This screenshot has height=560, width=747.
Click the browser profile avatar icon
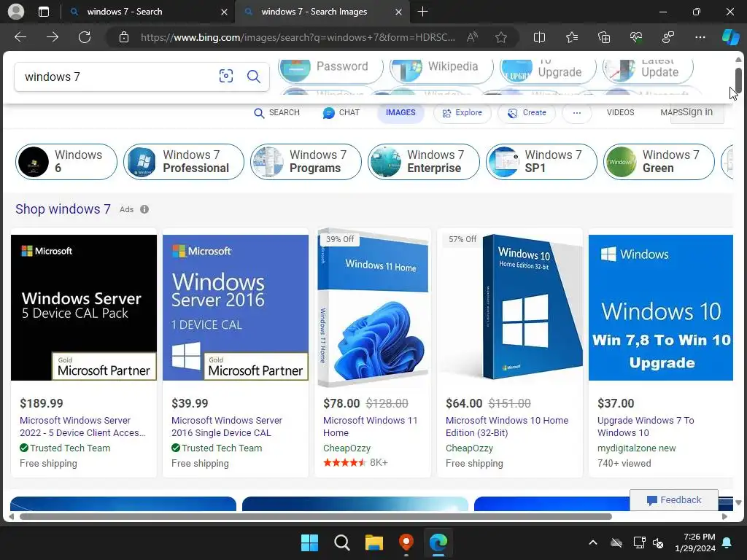coord(16,12)
